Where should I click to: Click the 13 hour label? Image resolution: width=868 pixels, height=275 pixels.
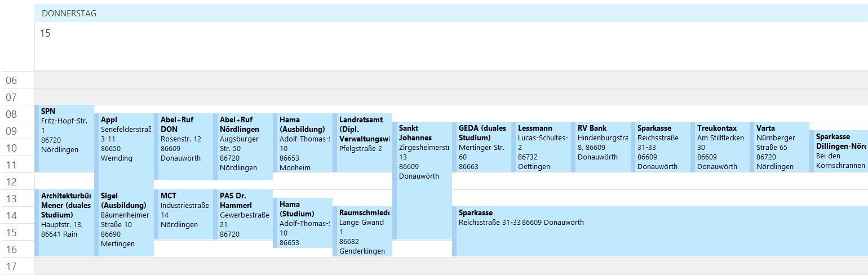point(11,199)
